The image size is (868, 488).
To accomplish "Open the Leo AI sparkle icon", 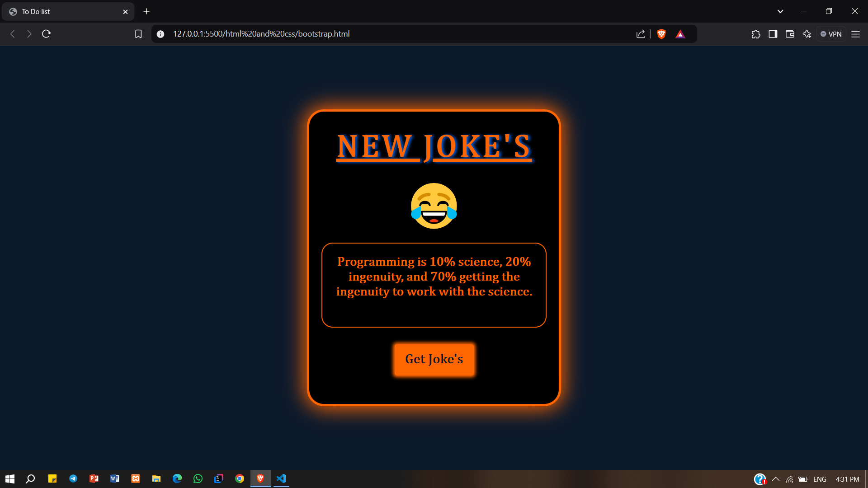I will (x=807, y=34).
